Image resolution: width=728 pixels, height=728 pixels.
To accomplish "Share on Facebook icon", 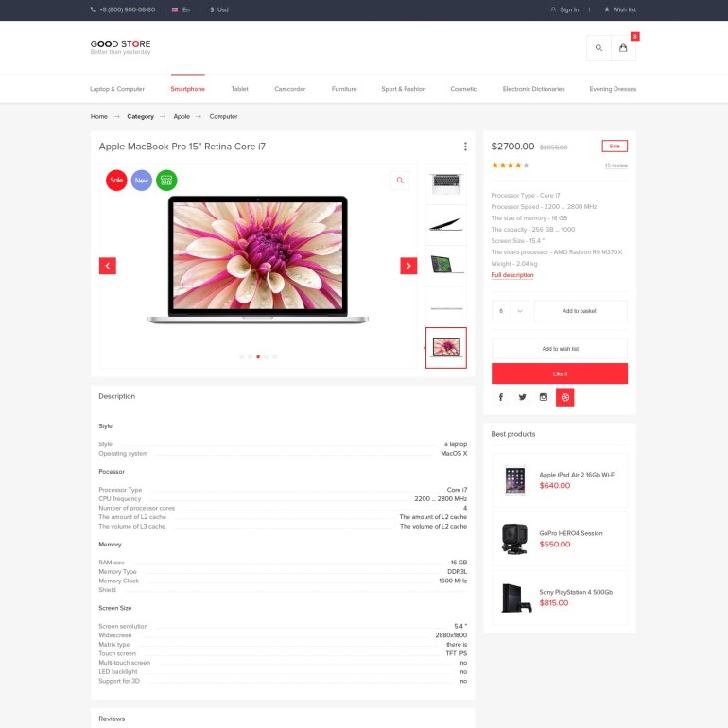I will point(500,397).
